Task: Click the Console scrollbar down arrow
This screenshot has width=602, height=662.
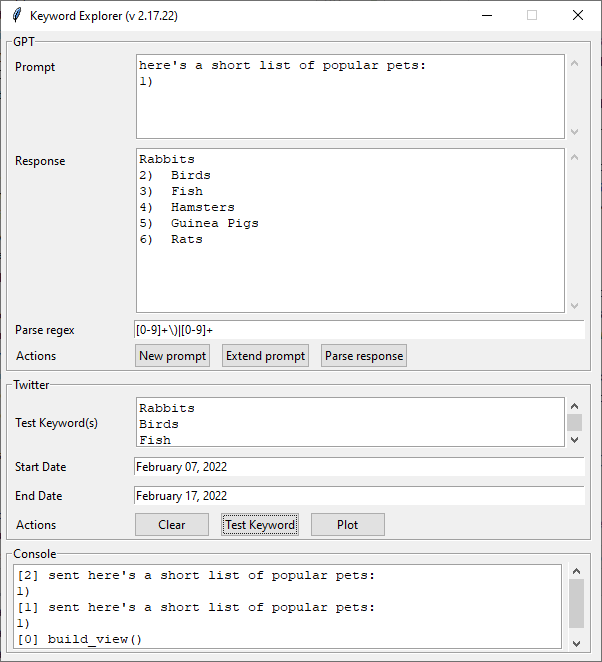Action: [x=576, y=642]
